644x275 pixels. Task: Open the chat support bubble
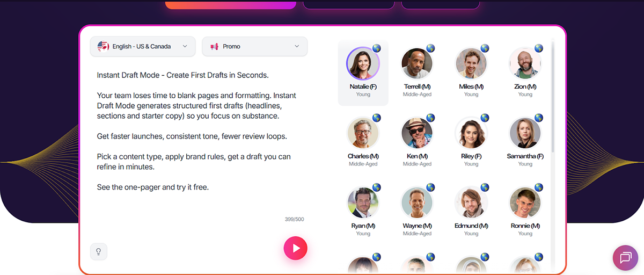[x=625, y=258]
